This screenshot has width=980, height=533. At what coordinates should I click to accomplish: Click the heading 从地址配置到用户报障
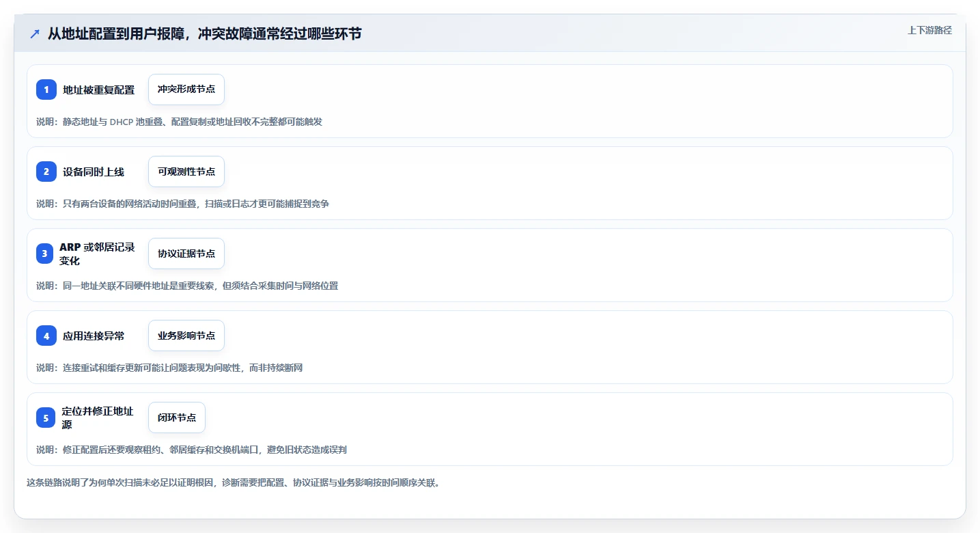pyautogui.click(x=204, y=34)
